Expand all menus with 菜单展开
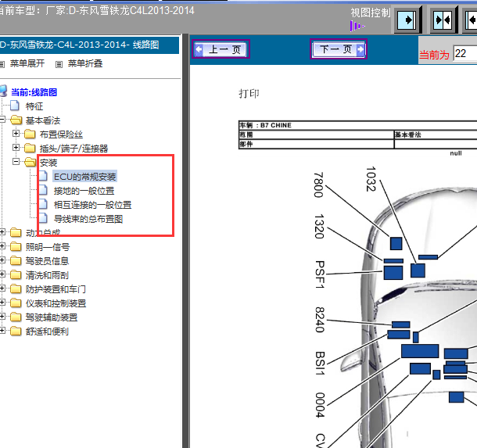Image resolution: width=477 pixels, height=448 pixels. pos(27,63)
